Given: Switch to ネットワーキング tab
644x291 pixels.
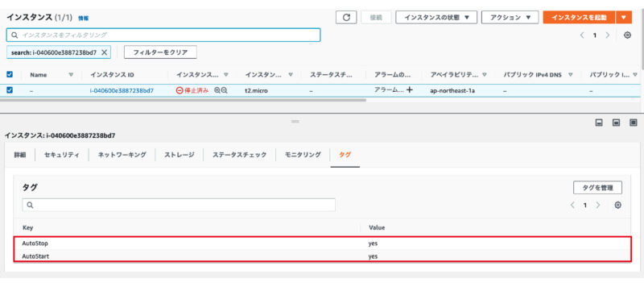Looking at the screenshot, I should pyautogui.click(x=122, y=155).
